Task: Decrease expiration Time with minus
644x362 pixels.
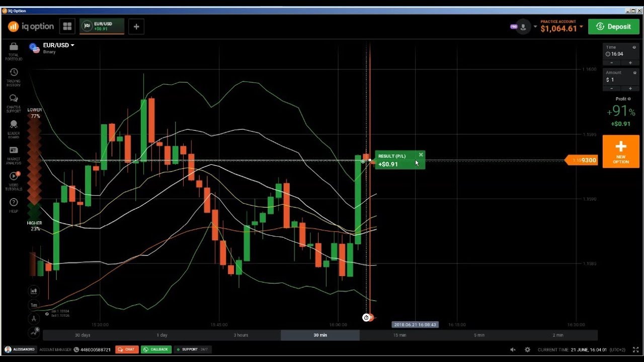Action: point(612,63)
